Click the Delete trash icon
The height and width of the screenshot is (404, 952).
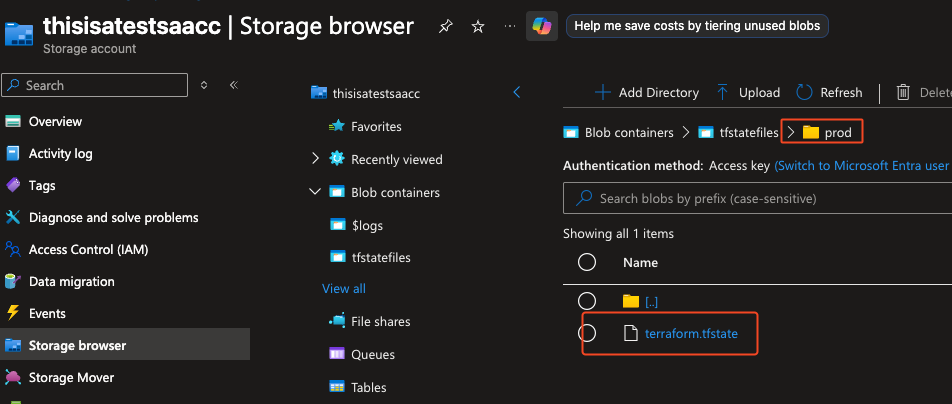(x=903, y=92)
